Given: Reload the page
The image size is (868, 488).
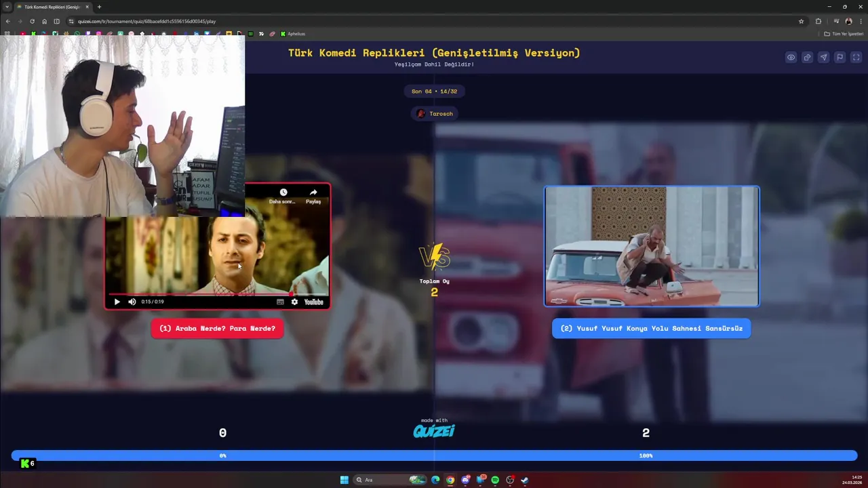Looking at the screenshot, I should tap(32, 21).
